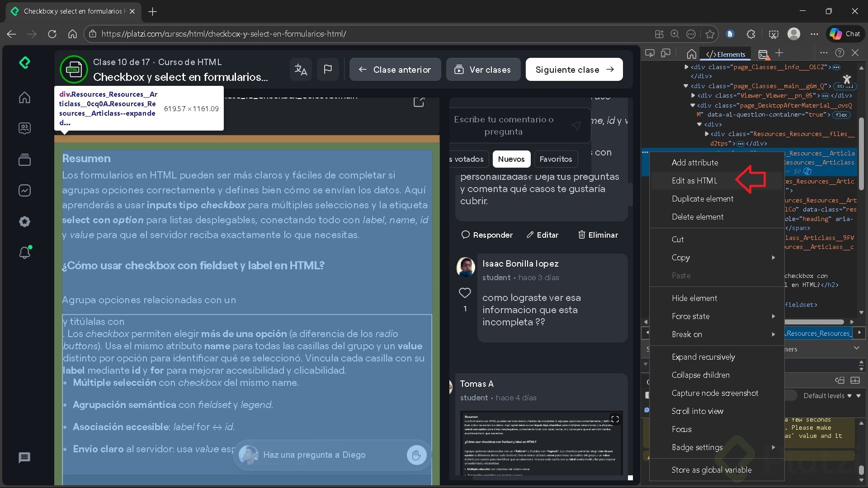This screenshot has width=868, height=488.
Task: Click the DevTools inspect element picker icon
Action: click(x=650, y=53)
